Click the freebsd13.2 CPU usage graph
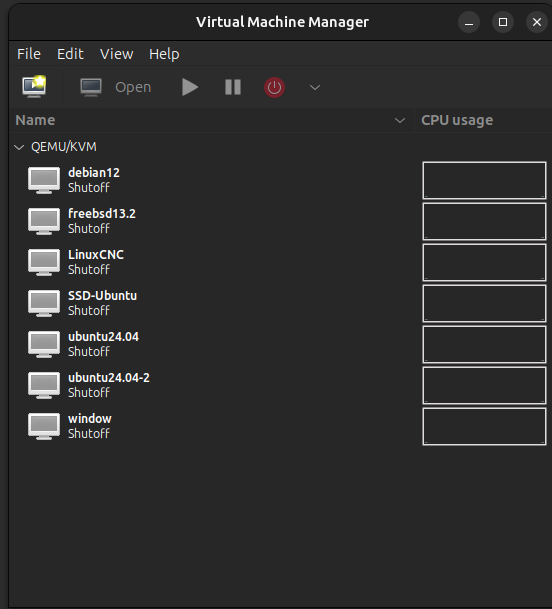This screenshot has width=552, height=609. 484,221
